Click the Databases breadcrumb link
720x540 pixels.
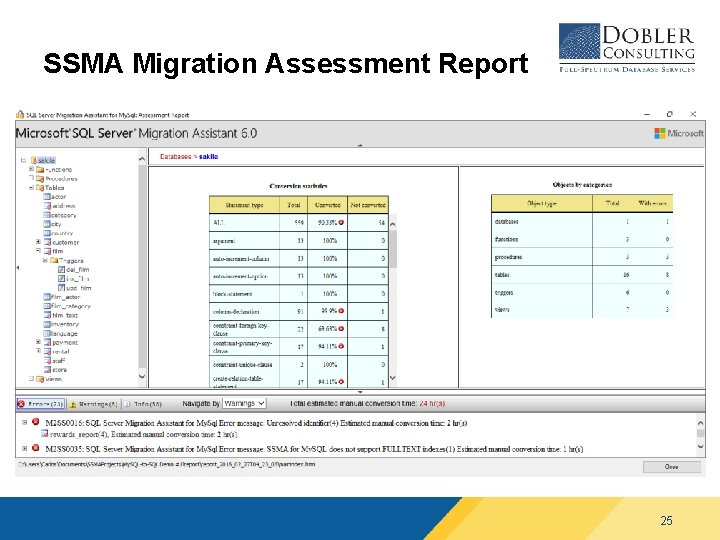(175, 157)
